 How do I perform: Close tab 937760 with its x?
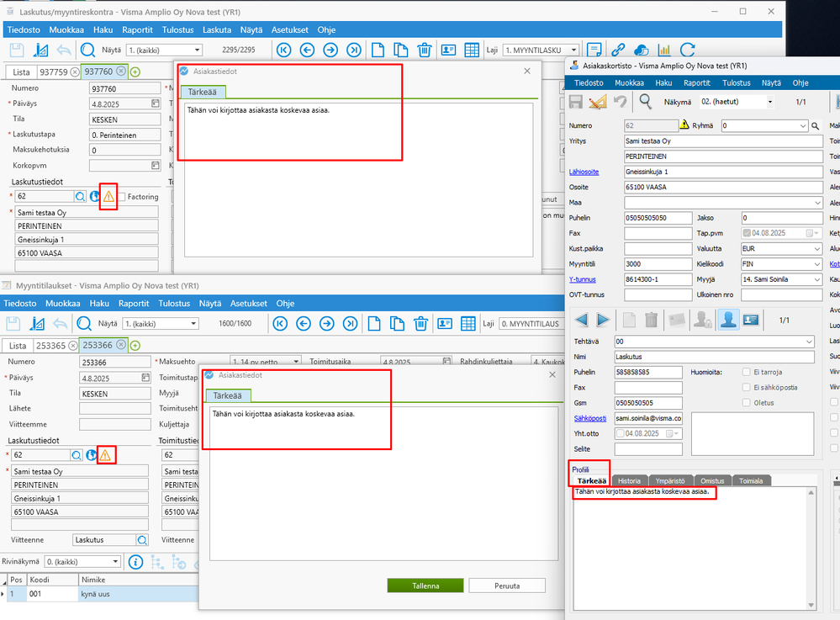coord(121,72)
